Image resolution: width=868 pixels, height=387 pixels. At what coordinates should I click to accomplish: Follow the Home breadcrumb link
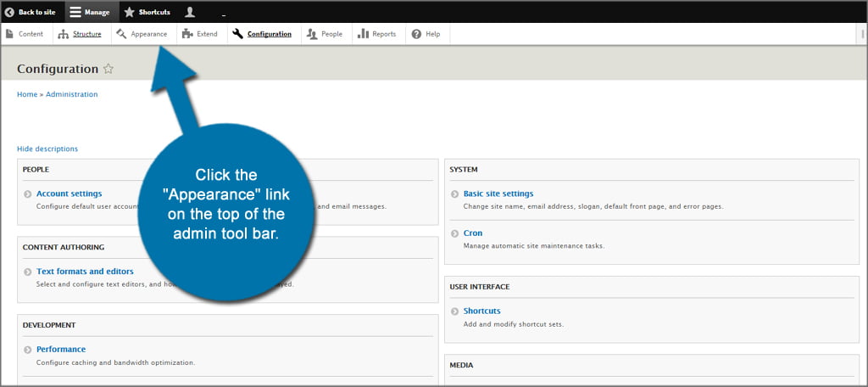coord(26,94)
